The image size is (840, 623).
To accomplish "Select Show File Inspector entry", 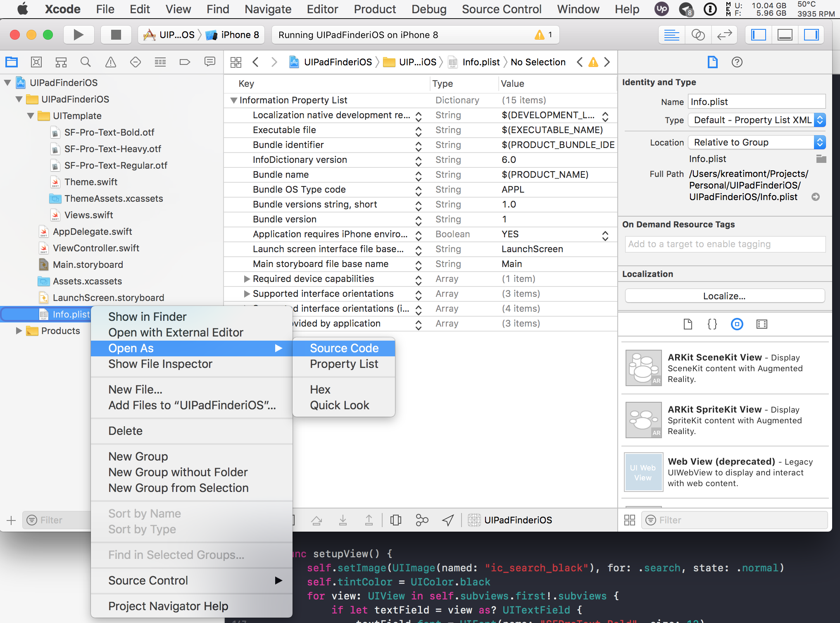I will 192,364.
